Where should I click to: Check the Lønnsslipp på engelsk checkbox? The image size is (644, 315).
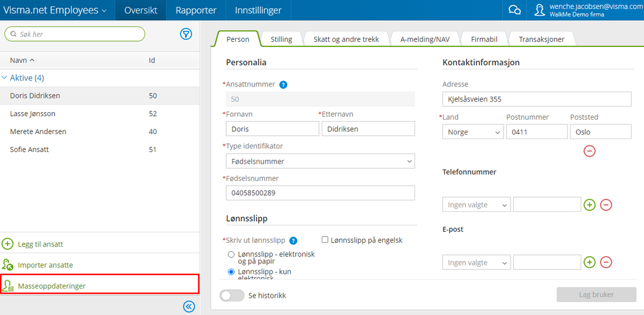tap(325, 240)
